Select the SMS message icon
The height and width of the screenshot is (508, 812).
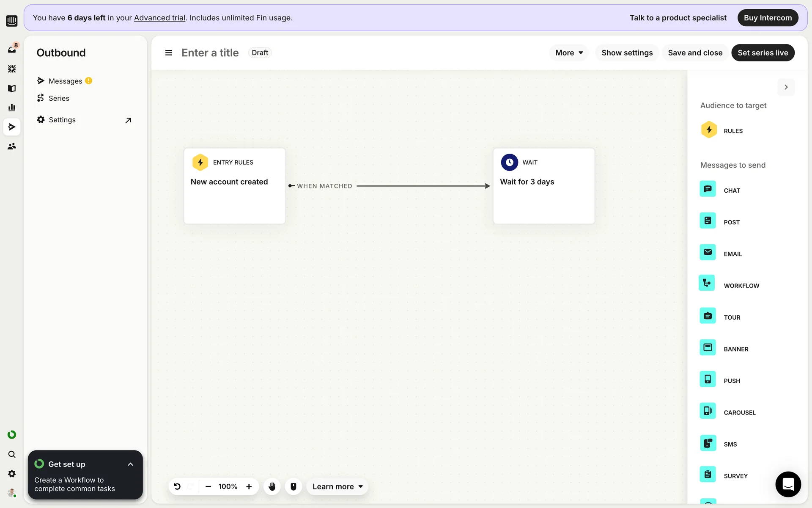(x=708, y=443)
